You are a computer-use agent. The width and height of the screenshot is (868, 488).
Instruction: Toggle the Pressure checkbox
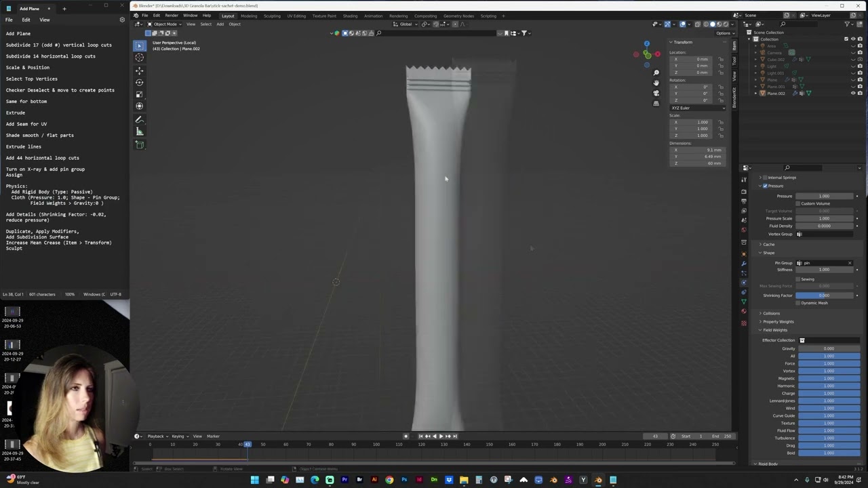coord(765,186)
